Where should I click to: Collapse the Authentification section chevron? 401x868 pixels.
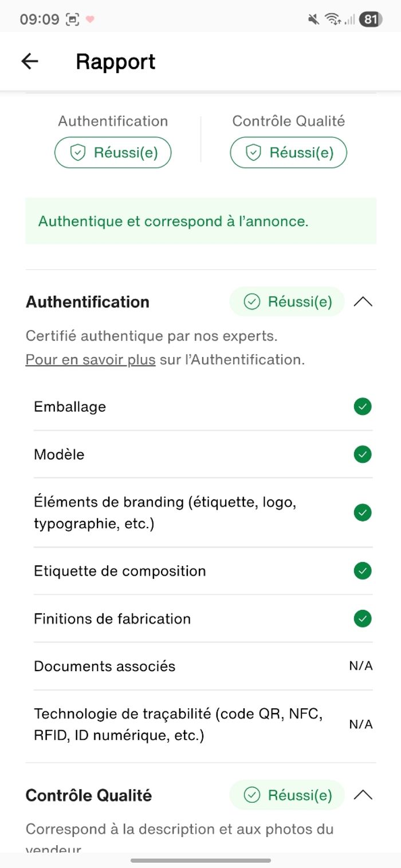(x=363, y=302)
